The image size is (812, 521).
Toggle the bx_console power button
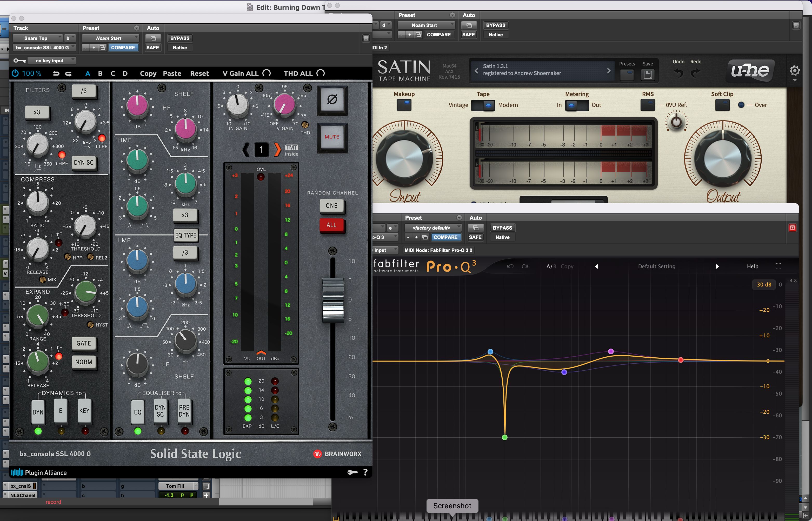coord(15,74)
